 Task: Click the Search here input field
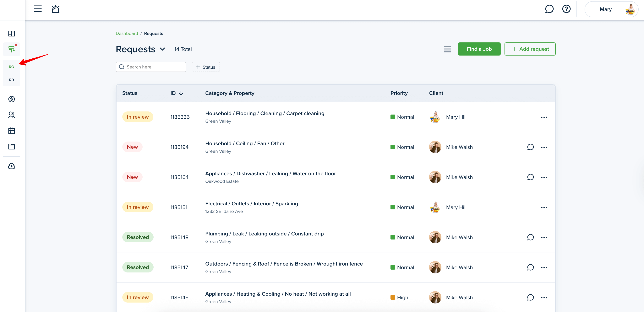coord(154,67)
